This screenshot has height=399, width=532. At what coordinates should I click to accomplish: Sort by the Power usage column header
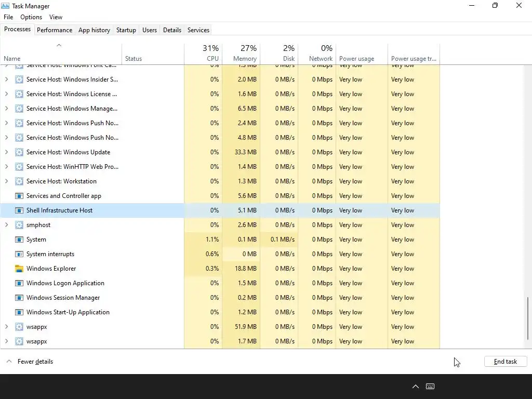[362, 54]
